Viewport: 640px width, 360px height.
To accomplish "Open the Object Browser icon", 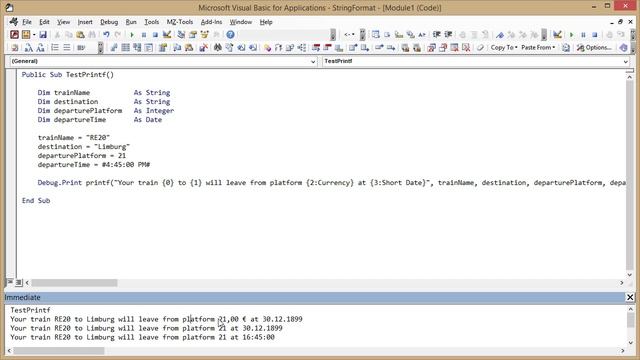I will tap(204, 35).
